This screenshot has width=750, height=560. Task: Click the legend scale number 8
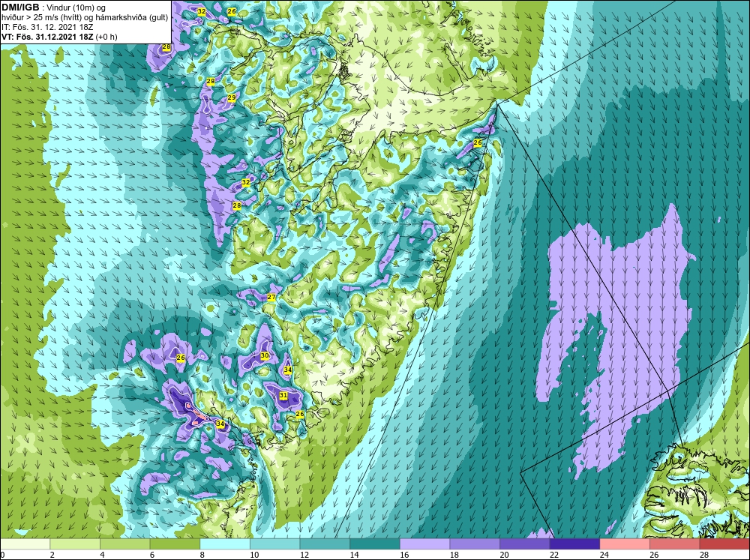(x=202, y=555)
